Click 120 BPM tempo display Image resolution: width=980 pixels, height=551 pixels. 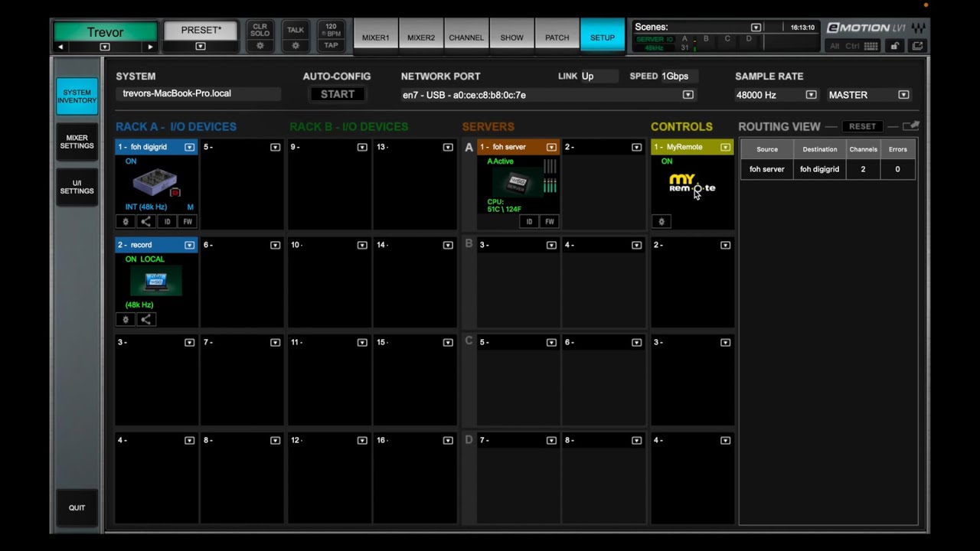tap(331, 30)
